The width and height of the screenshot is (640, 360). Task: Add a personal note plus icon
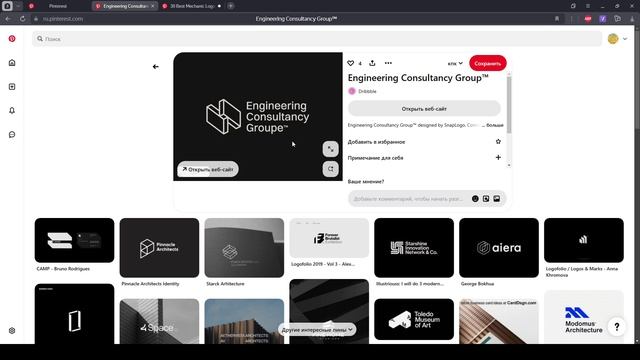click(x=498, y=157)
